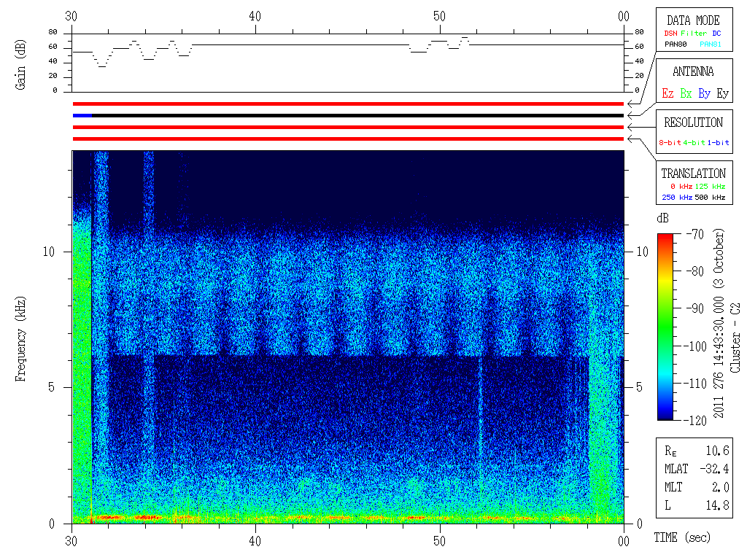
Task: Click the -80 colorbar tick label
Action: 695,271
